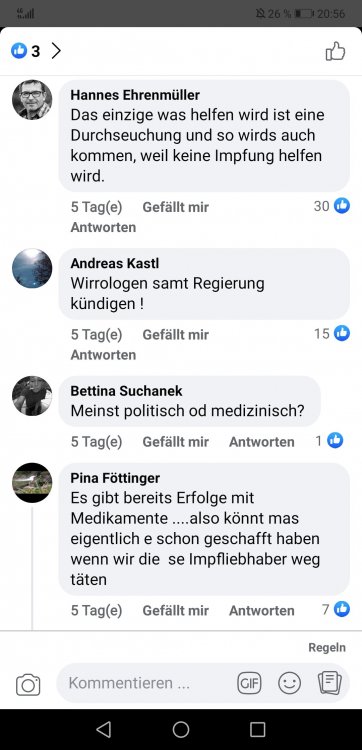
Task: Open the emoji smiley picker
Action: coord(289,683)
